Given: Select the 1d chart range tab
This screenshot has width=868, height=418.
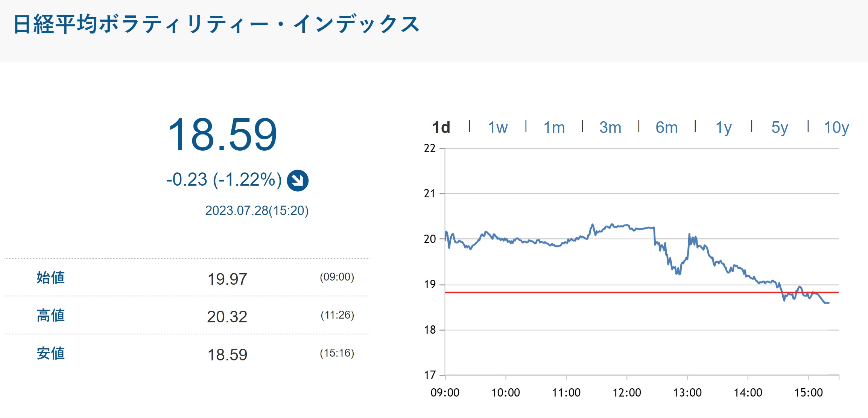Looking at the screenshot, I should point(441,128).
